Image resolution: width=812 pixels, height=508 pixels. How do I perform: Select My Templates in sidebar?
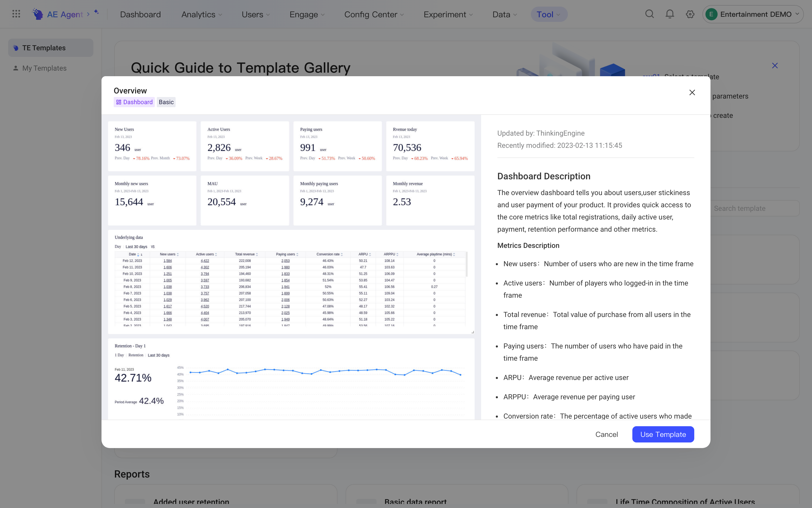point(51,68)
